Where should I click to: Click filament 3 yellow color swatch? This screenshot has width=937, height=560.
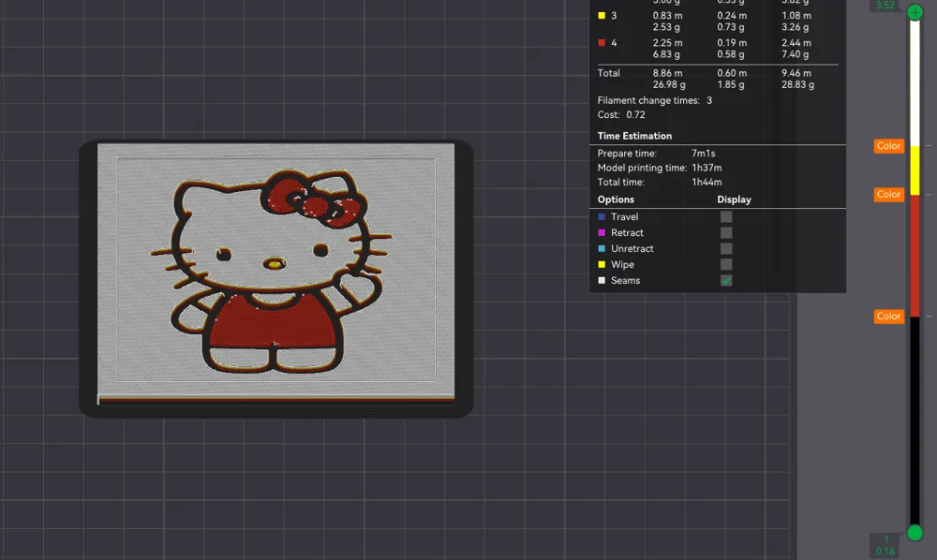602,16
